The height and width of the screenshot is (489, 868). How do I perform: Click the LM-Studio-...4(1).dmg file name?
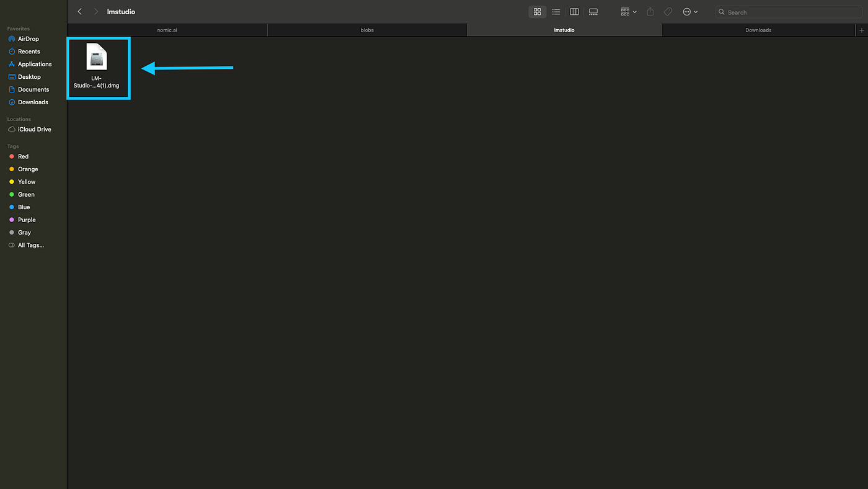tap(97, 82)
